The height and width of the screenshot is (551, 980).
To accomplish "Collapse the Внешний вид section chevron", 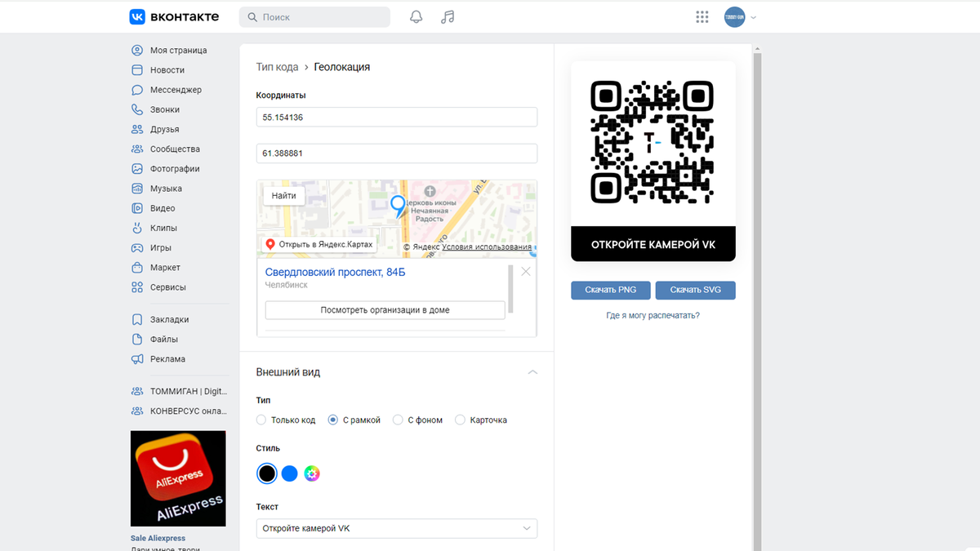I will pos(532,372).
